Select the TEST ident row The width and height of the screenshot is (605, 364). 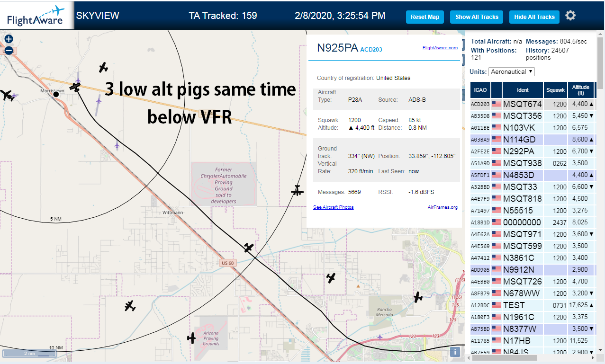[x=533, y=305]
